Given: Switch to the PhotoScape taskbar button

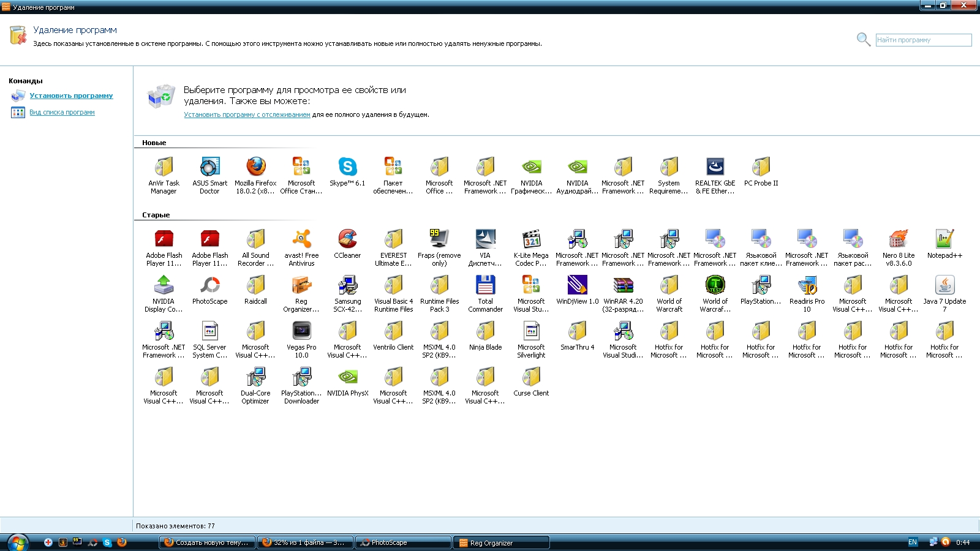Looking at the screenshot, I should 403,542.
